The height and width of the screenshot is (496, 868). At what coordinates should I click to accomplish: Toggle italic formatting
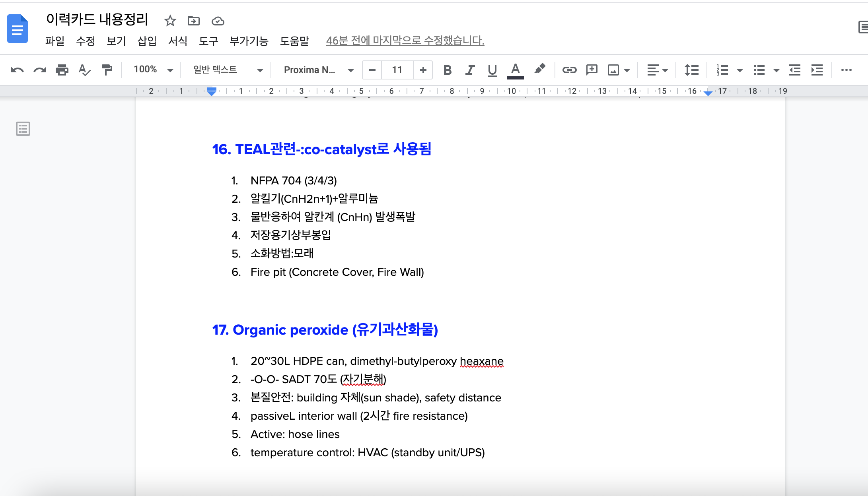(x=470, y=70)
